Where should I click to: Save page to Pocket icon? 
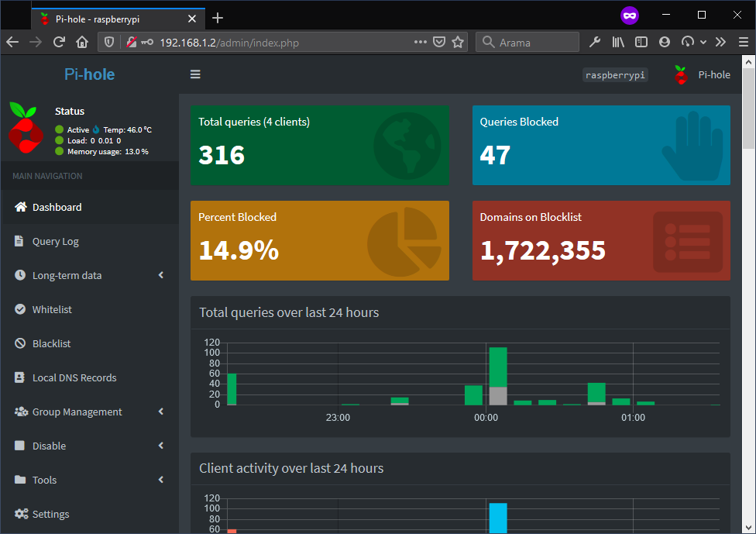(439, 43)
